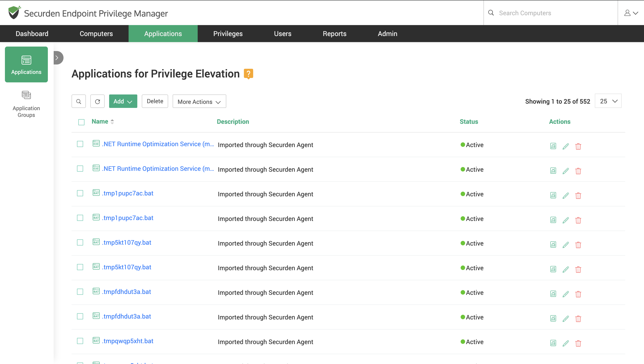Screen dimensions: 644x364
Task: Click the search magnifier icon in the toolbar
Action: click(x=78, y=101)
